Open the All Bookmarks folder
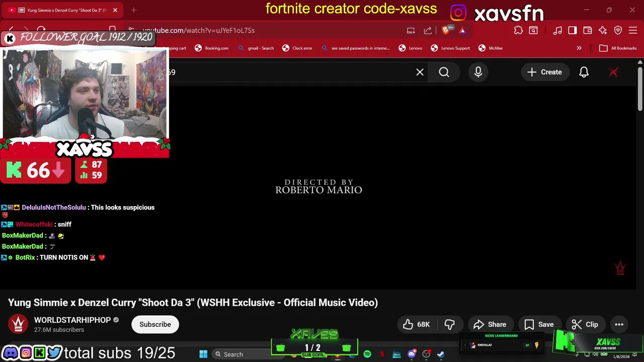This screenshot has height=362, width=644. pos(618,48)
